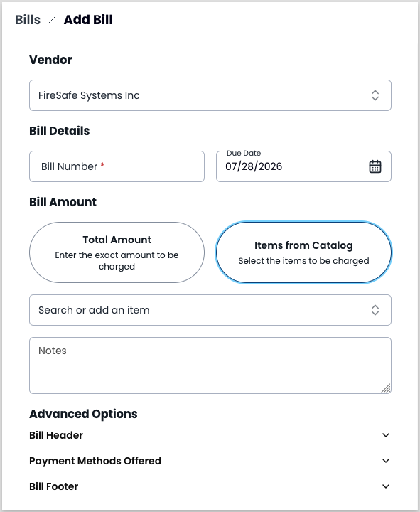Click the Bill Amount heading
The height and width of the screenshot is (512, 420).
coord(63,202)
